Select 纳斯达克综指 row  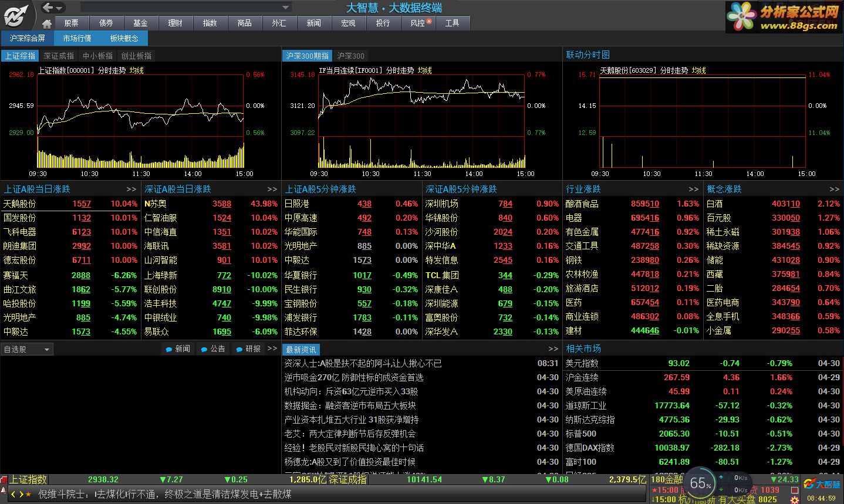[x=703, y=420]
